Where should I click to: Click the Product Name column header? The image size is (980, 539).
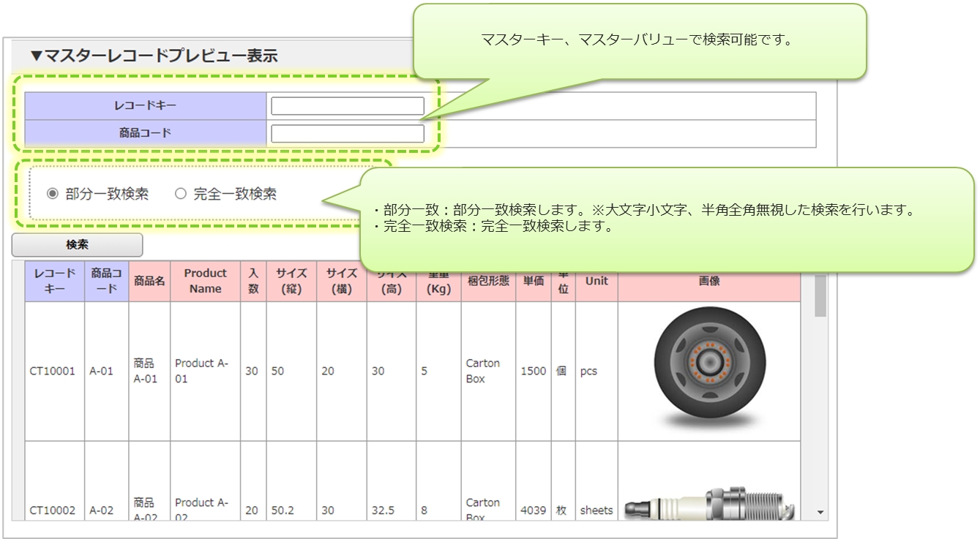(205, 281)
